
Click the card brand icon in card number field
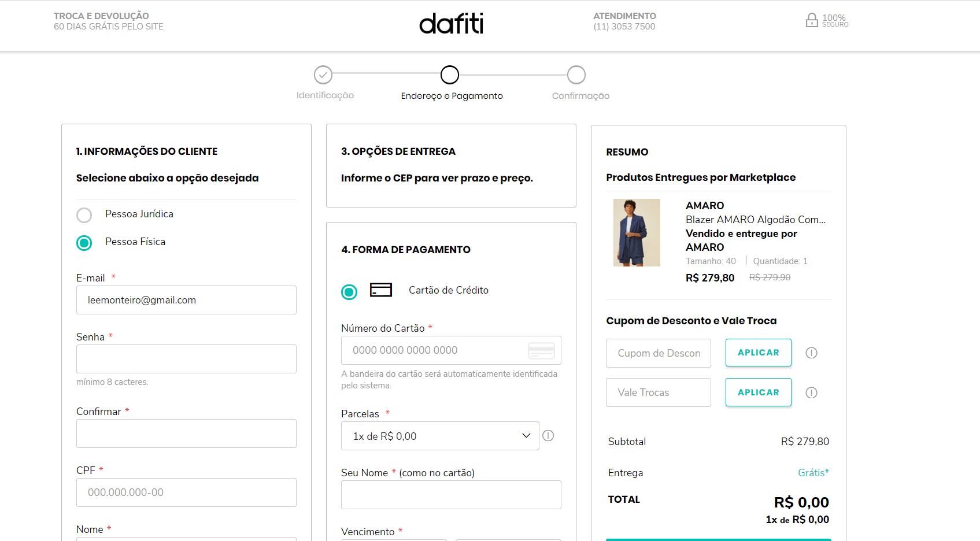[541, 350]
